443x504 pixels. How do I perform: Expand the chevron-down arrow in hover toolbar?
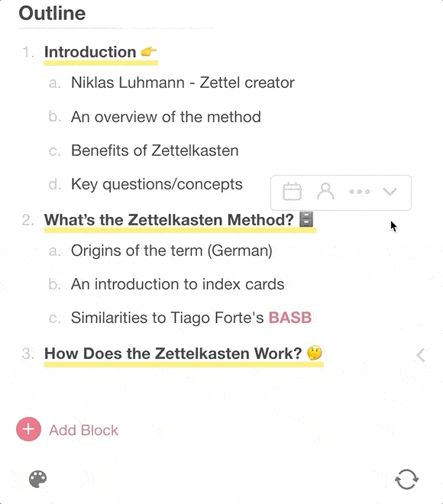[x=390, y=192]
